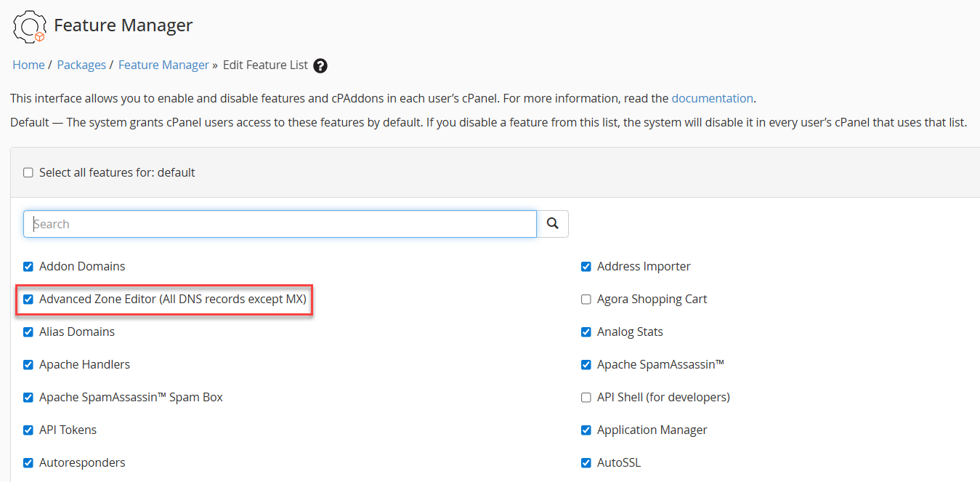Screen dimensions: 980x482
Task: Focus the Search input field
Action: [280, 224]
